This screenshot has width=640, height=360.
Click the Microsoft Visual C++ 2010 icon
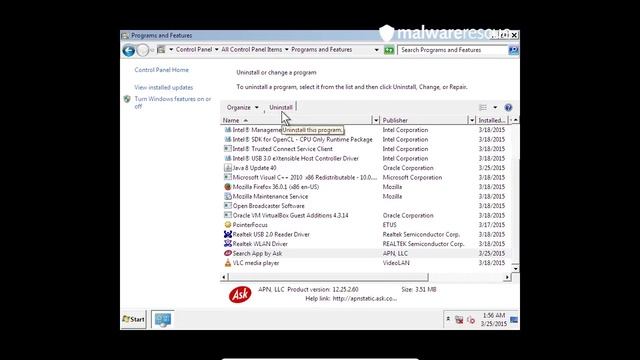228,177
